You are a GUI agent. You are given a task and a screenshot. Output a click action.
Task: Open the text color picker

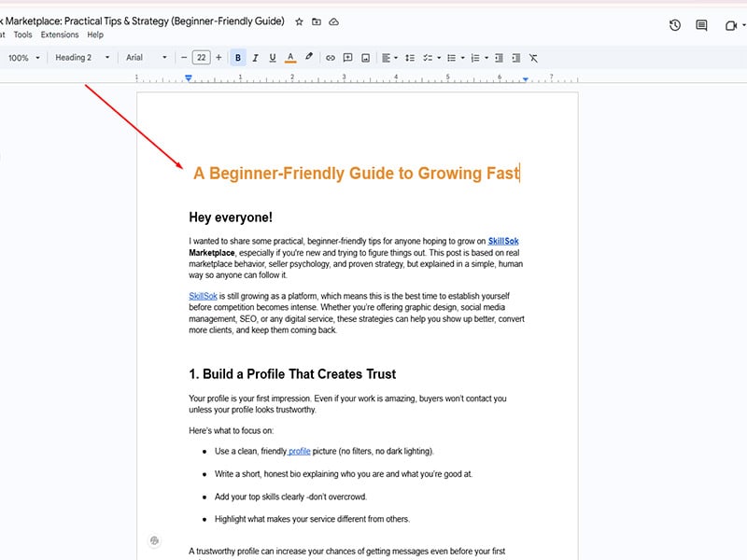tap(290, 58)
